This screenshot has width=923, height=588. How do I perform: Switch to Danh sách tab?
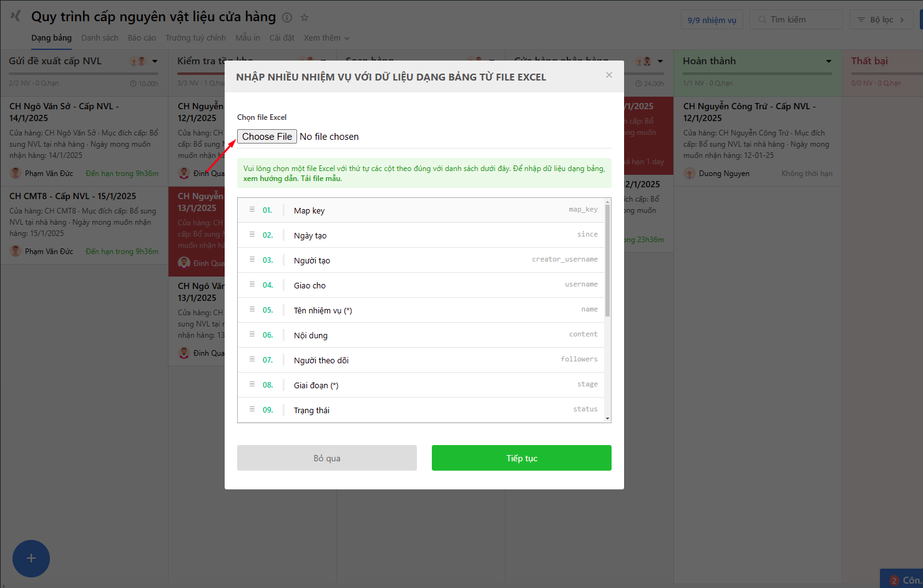[x=100, y=38]
